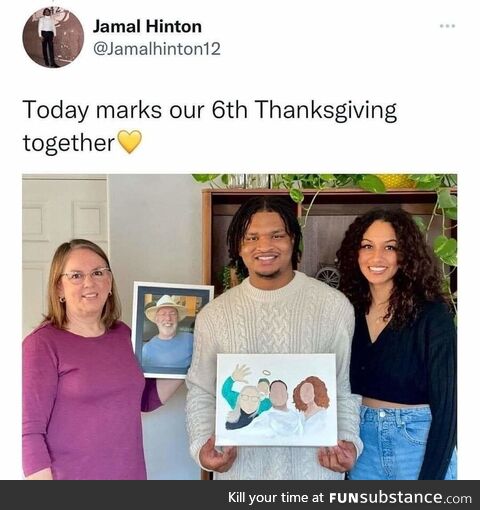Click the framed portrait of man in hat

(171, 330)
